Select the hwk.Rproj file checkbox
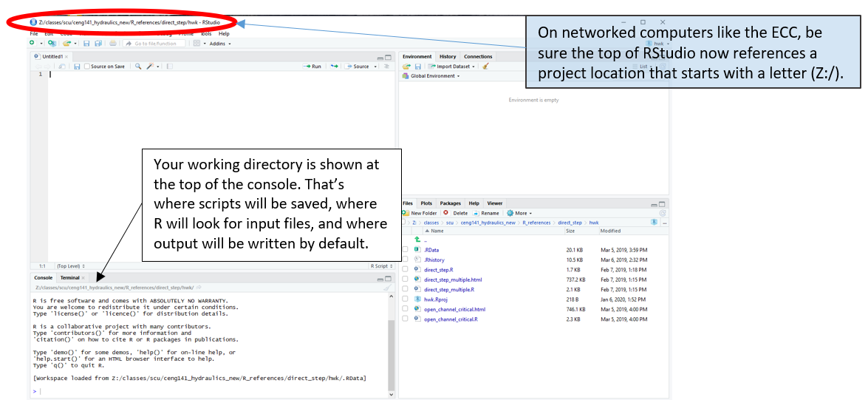 405,299
